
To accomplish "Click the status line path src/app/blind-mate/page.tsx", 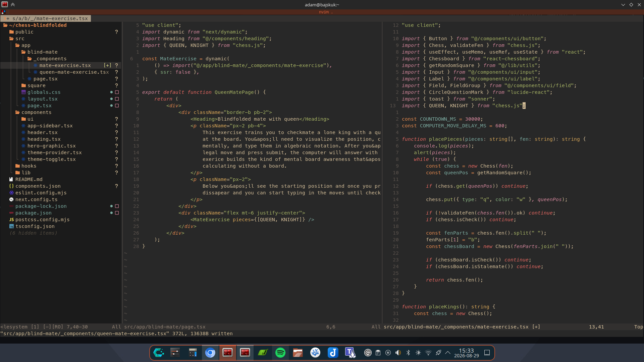I will [x=165, y=327].
